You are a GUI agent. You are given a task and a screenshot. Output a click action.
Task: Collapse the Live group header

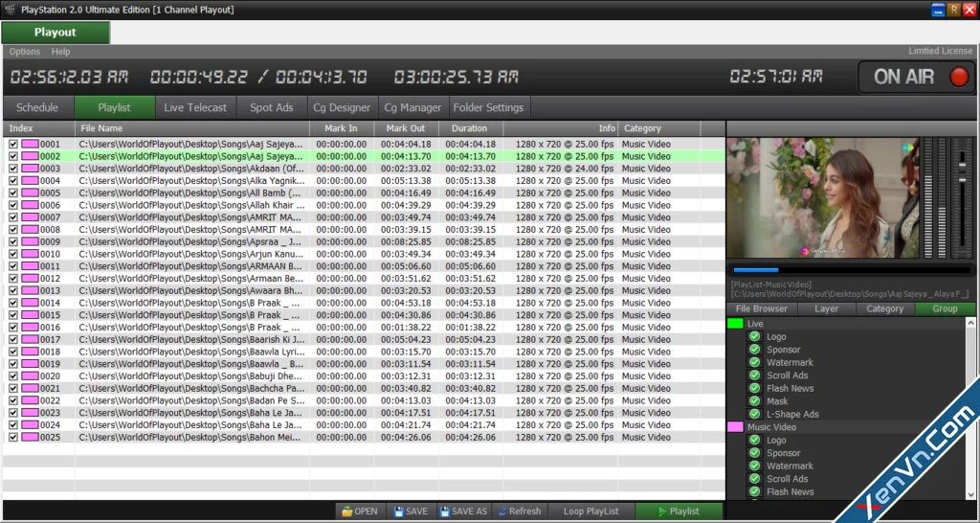[846, 324]
